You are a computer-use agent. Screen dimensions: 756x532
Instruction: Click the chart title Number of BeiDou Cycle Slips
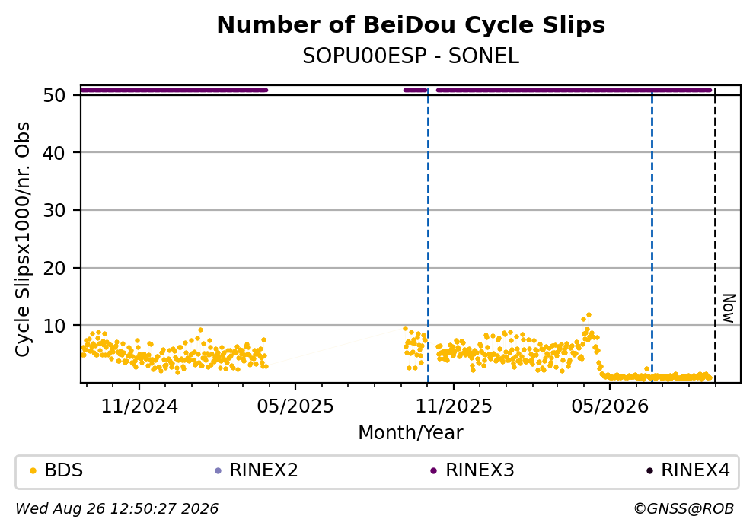[411, 25]
